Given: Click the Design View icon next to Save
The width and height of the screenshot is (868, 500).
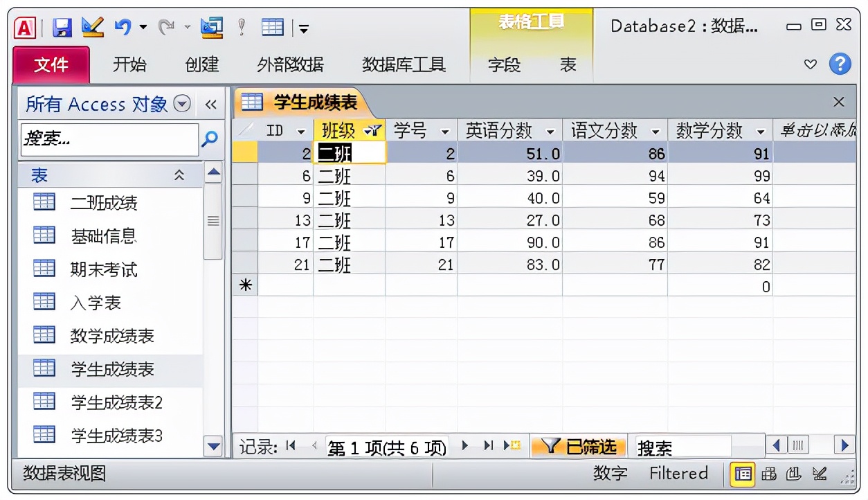Looking at the screenshot, I should tap(92, 27).
